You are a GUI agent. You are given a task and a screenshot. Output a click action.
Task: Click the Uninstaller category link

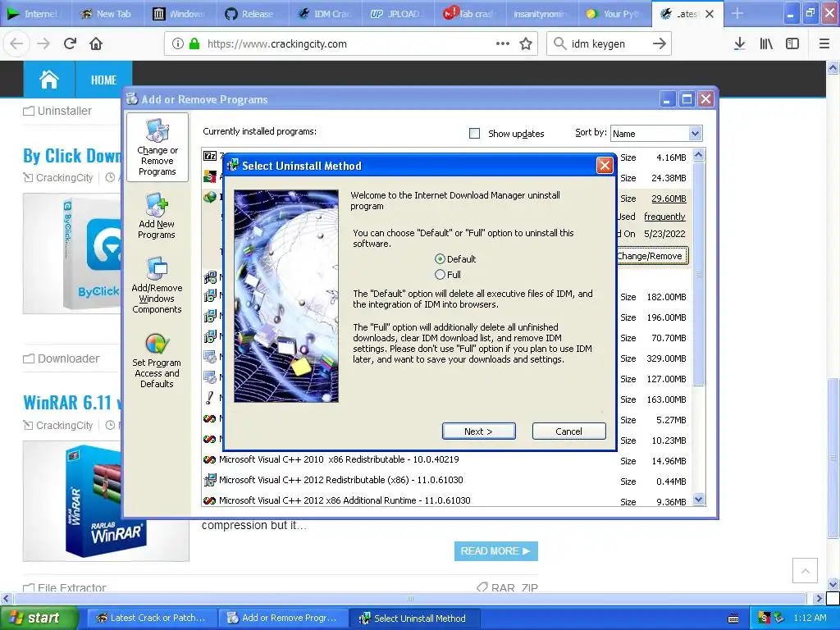(64, 111)
